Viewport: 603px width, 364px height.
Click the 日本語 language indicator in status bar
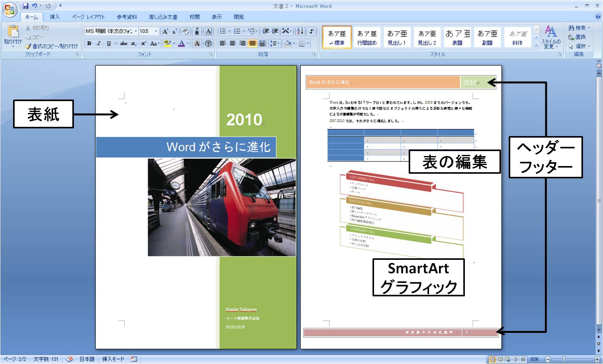click(x=87, y=359)
